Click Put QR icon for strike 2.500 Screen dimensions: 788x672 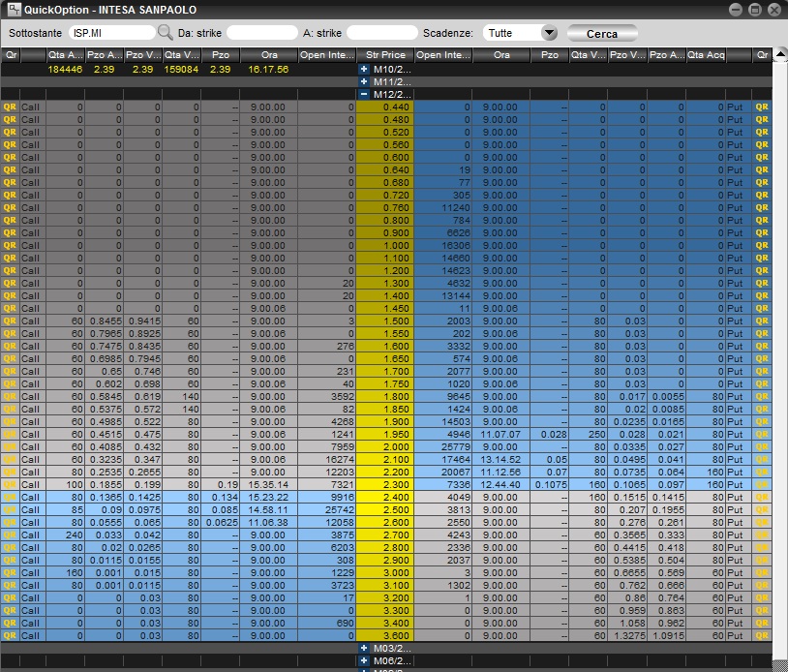coord(762,509)
